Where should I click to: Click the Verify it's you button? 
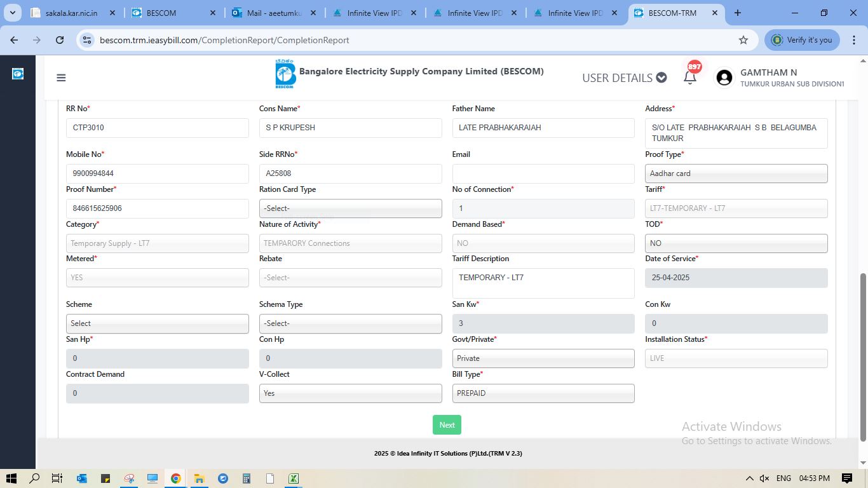[802, 40]
